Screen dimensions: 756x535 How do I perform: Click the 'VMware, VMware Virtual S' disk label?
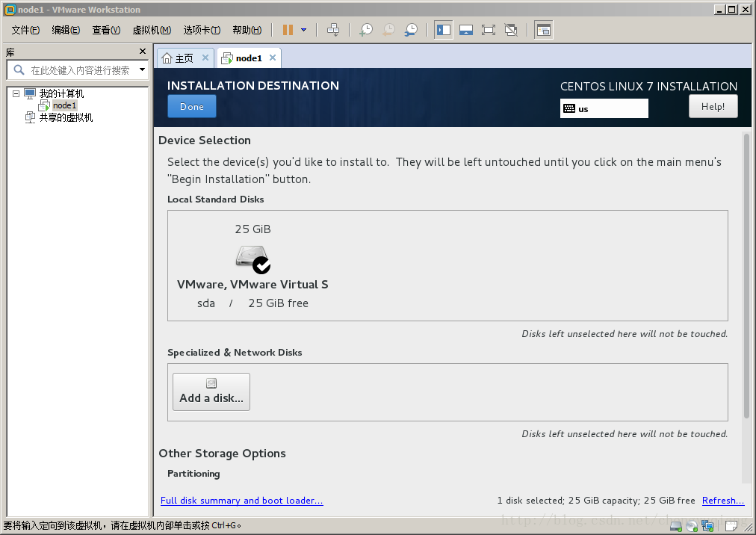click(x=252, y=284)
